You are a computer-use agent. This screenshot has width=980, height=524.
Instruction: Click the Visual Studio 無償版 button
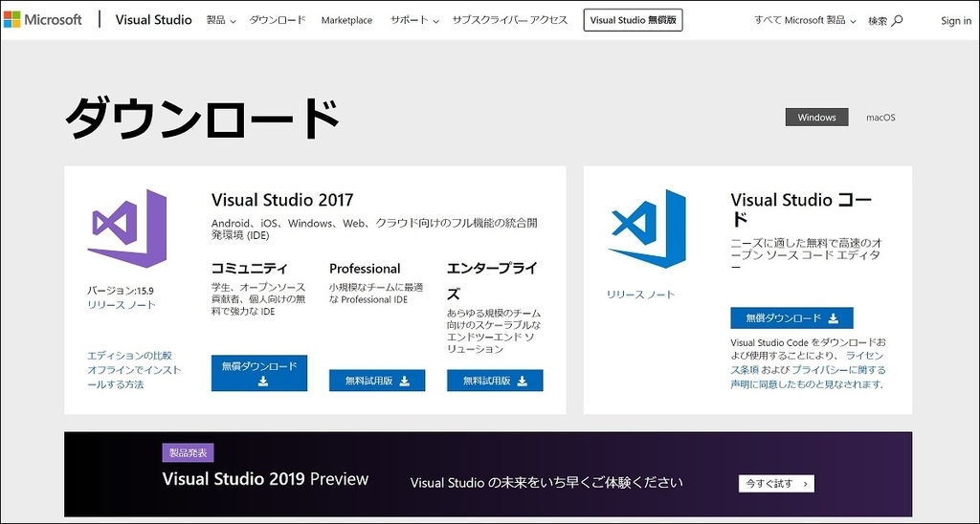click(634, 20)
